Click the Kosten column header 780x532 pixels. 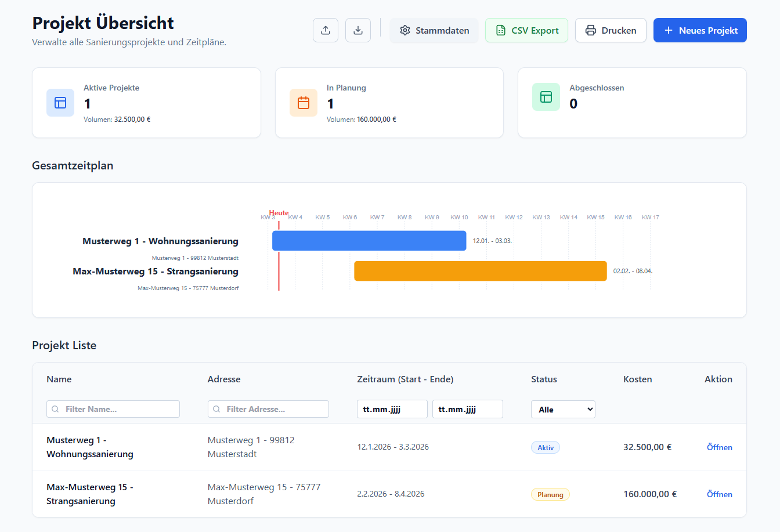point(638,379)
